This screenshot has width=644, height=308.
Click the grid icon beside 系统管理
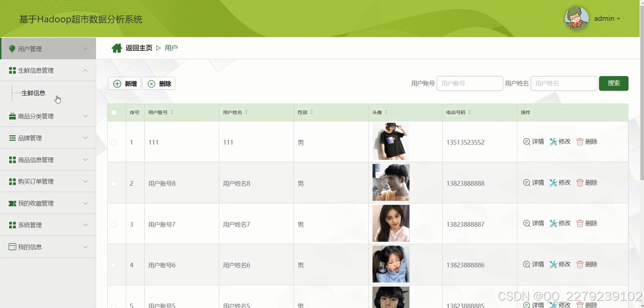12,225
